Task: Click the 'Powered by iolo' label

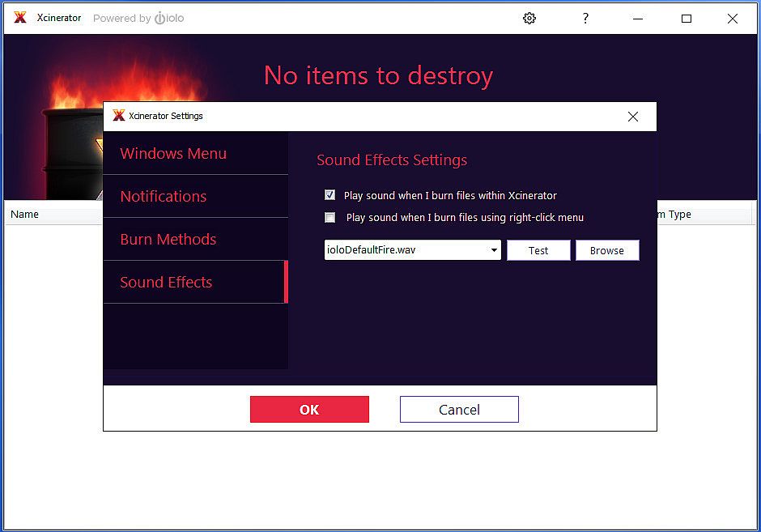Action: [x=138, y=19]
